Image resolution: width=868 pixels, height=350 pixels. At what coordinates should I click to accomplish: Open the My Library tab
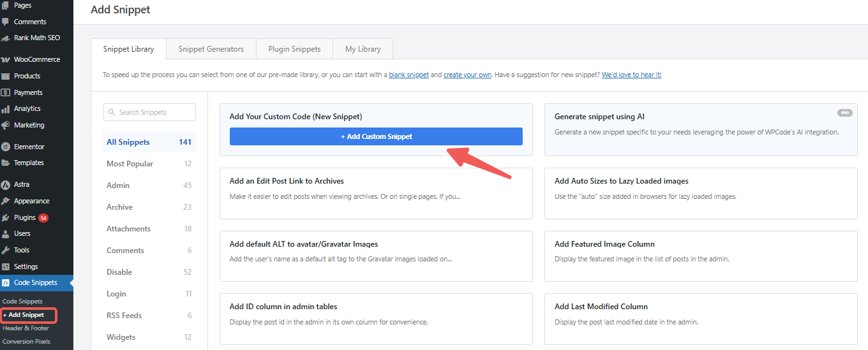point(363,49)
